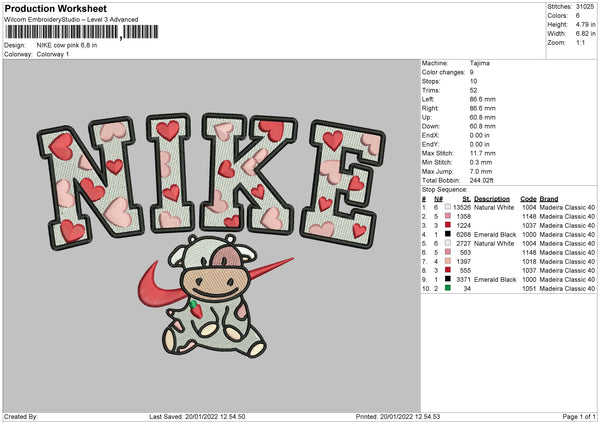Select the 'EndY:' label
The image size is (600, 424).
tap(430, 144)
